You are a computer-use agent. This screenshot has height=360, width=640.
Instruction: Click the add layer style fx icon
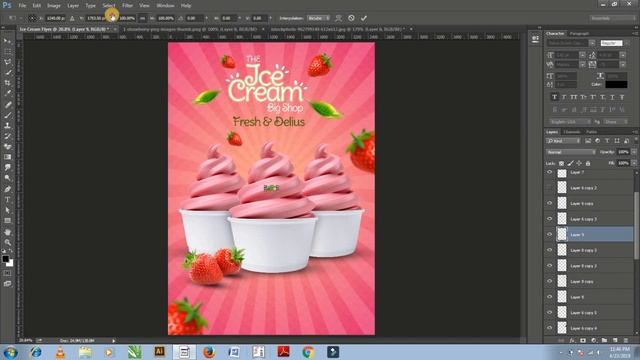572,340
